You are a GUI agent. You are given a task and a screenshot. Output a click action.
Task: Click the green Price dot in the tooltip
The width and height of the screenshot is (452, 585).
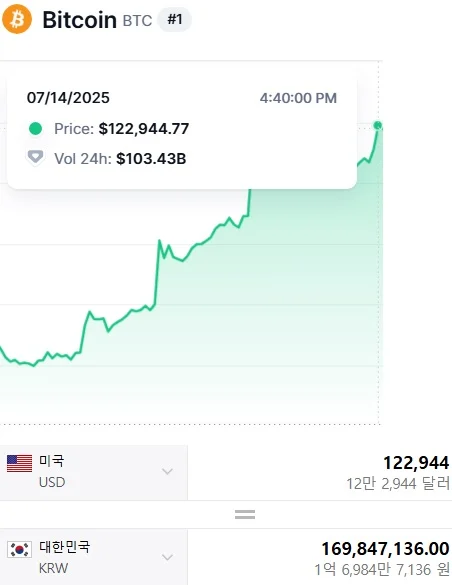click(35, 129)
